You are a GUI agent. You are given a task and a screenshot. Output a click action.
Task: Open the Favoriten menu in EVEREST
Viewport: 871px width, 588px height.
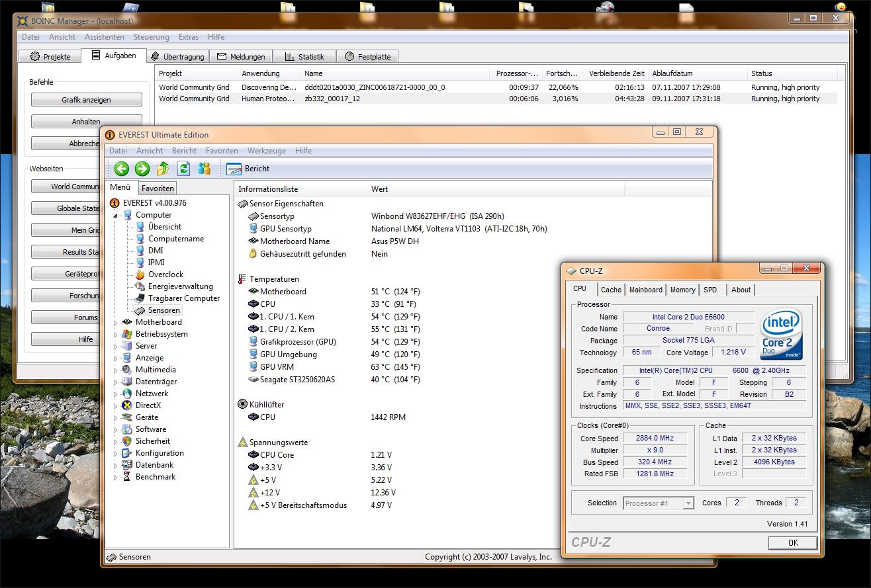tap(222, 151)
